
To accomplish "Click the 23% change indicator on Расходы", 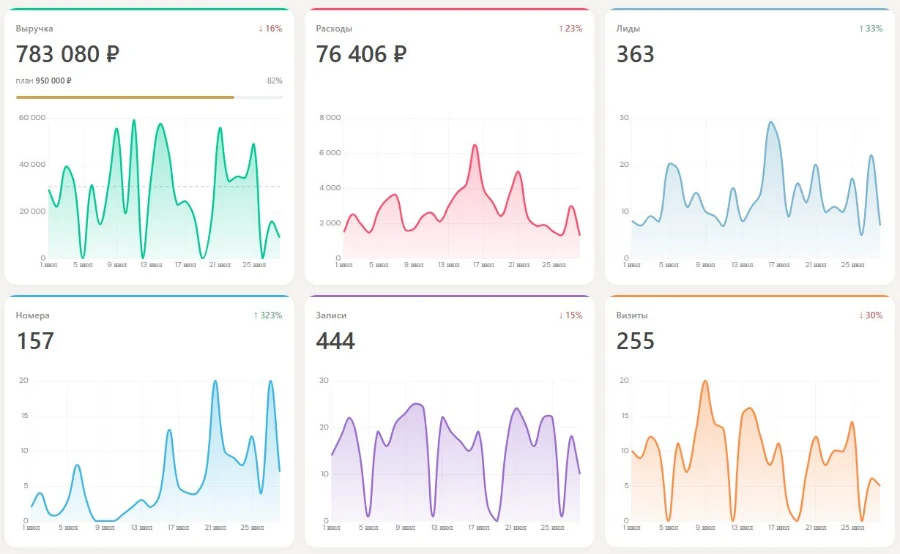I will 571,28.
